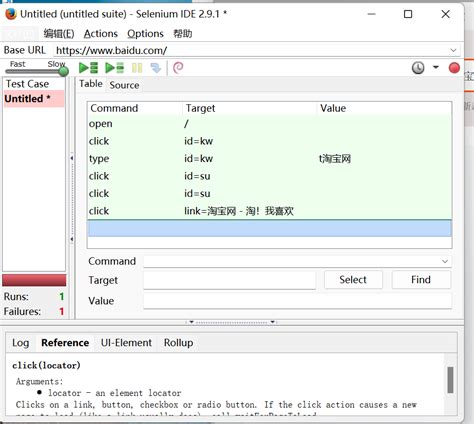This screenshot has width=474, height=424.
Task: Click the Firefox logo in title bar
Action: [x=11, y=14]
